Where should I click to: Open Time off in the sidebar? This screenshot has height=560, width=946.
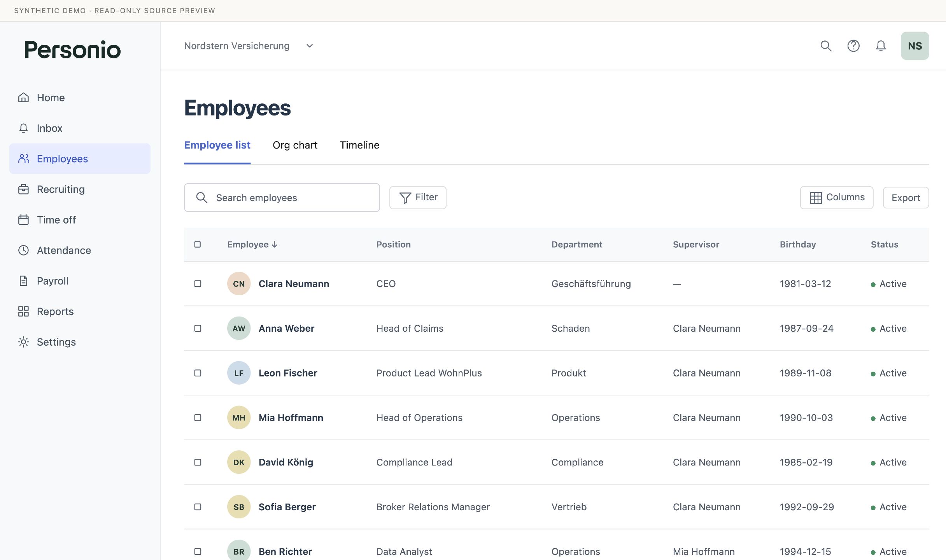pos(80,220)
